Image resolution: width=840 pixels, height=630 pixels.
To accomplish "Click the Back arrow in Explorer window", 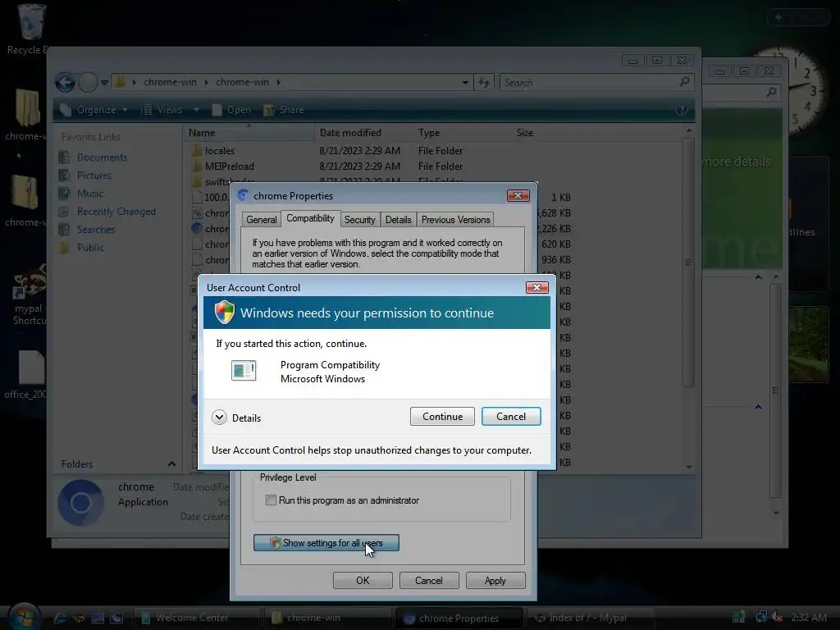I will (66, 83).
